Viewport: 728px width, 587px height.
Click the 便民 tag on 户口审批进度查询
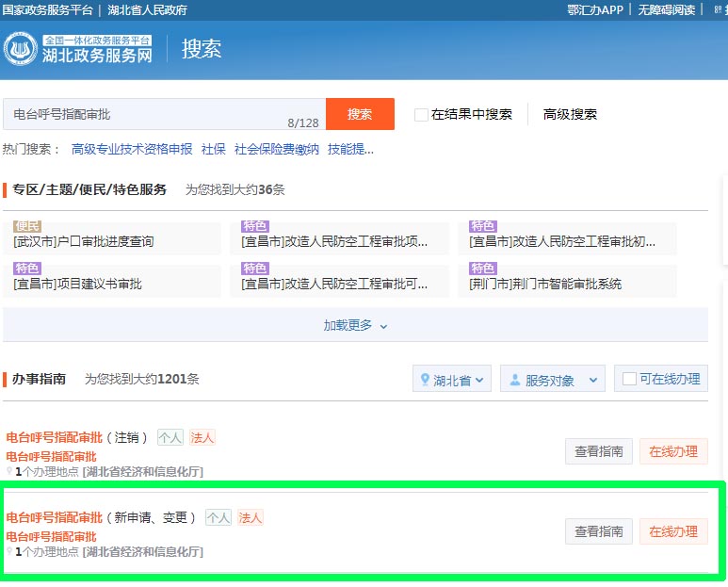[x=27, y=226]
